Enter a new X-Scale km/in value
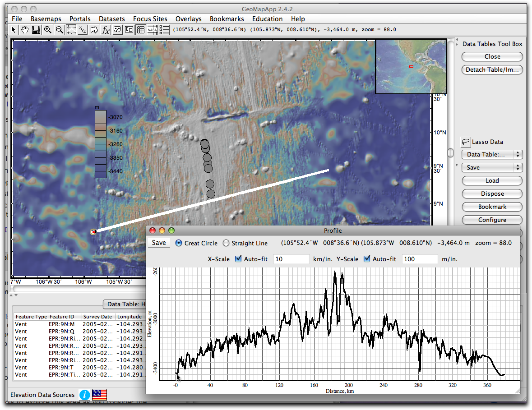The image size is (532, 410). coord(291,258)
